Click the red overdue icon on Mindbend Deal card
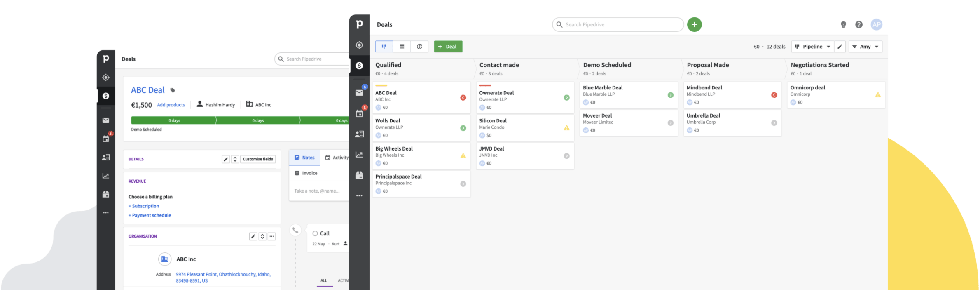This screenshot has width=980, height=292. coord(774,95)
